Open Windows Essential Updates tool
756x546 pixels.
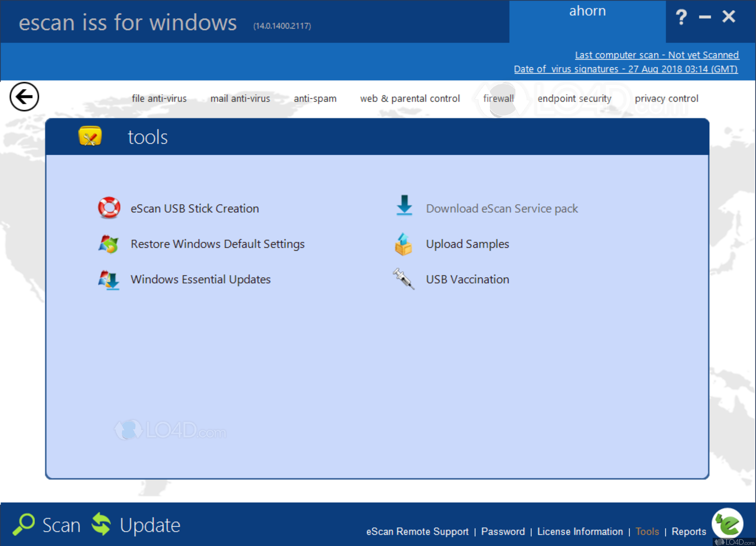pyautogui.click(x=200, y=279)
